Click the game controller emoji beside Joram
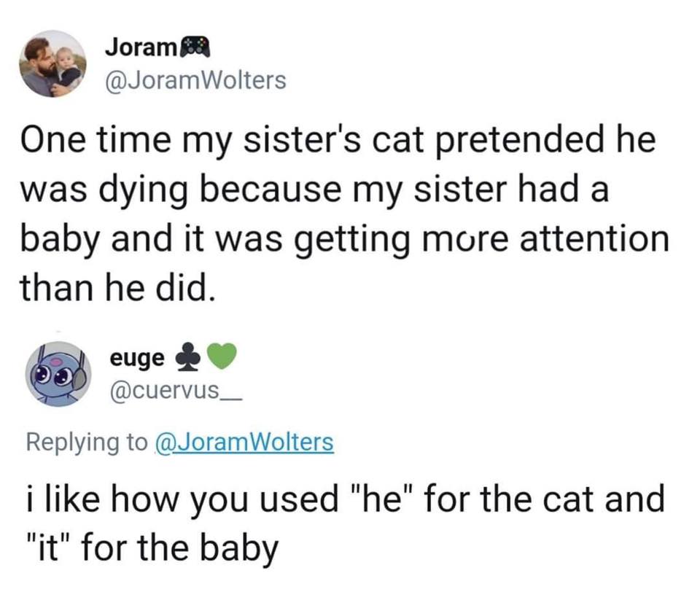The image size is (700, 592). click(195, 48)
